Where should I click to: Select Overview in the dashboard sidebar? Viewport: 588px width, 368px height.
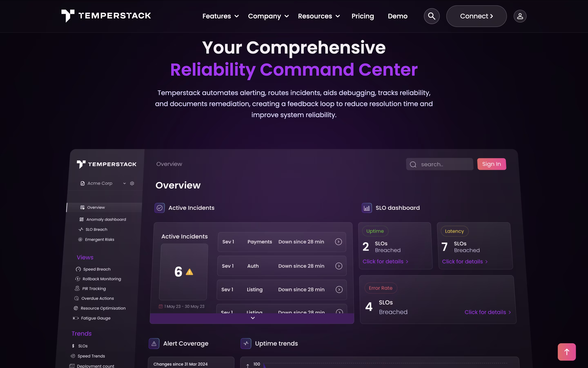(x=104, y=207)
